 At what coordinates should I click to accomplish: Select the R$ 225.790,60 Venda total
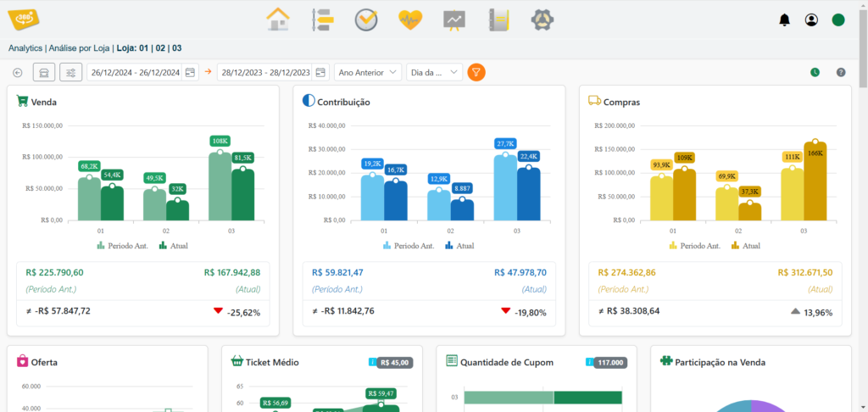click(x=55, y=272)
